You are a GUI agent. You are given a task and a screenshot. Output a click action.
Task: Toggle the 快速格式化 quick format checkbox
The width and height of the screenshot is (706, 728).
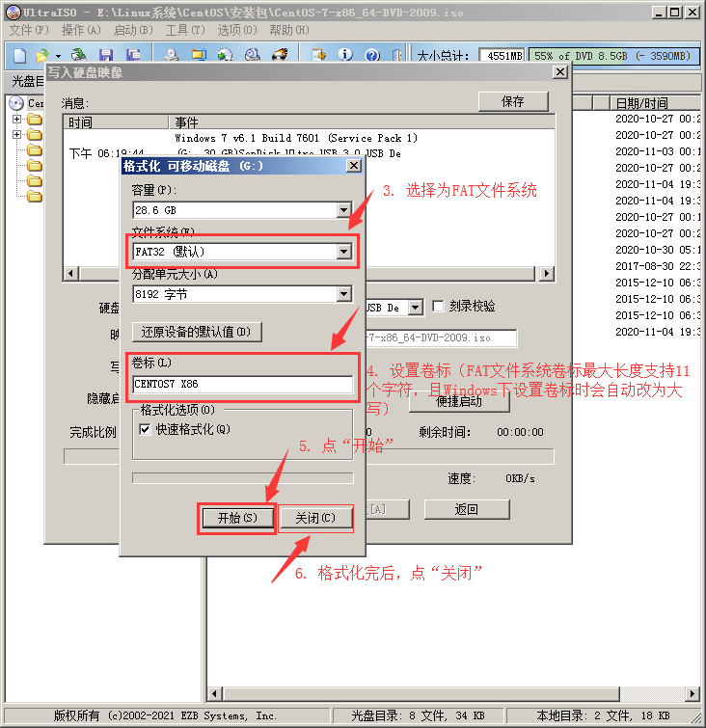(146, 429)
